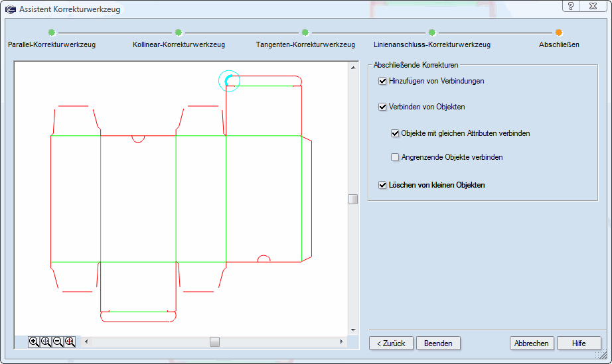Click the zoom in magnifier icon
The width and height of the screenshot is (612, 364).
pos(34,341)
